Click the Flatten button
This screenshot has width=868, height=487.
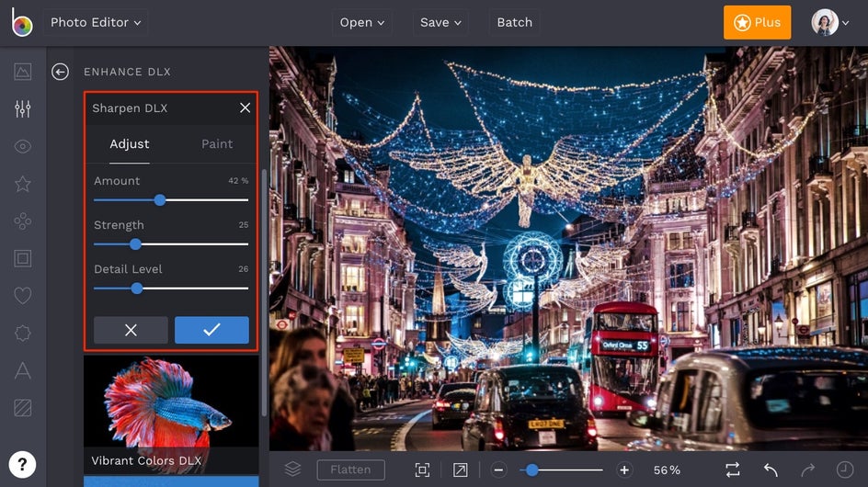coord(350,470)
